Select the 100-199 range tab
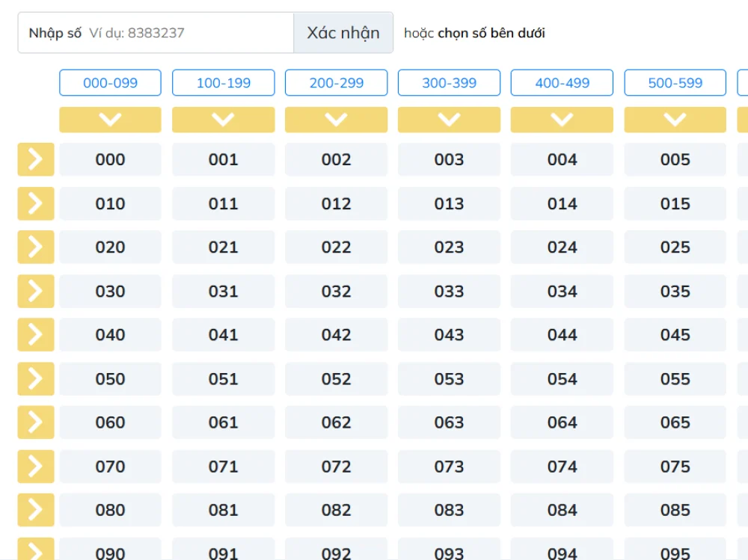Viewport: 748px width, 560px height. [x=223, y=82]
